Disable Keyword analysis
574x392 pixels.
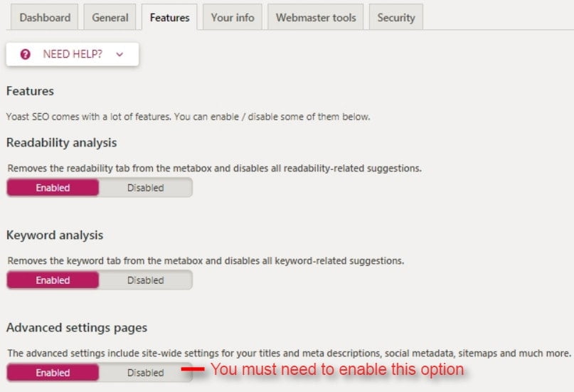coord(145,280)
